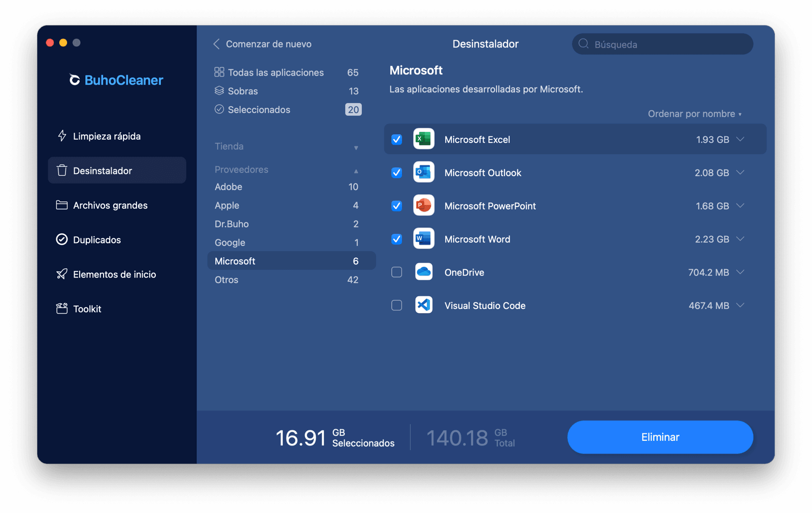Click the magnifying glass search icon

(x=584, y=44)
